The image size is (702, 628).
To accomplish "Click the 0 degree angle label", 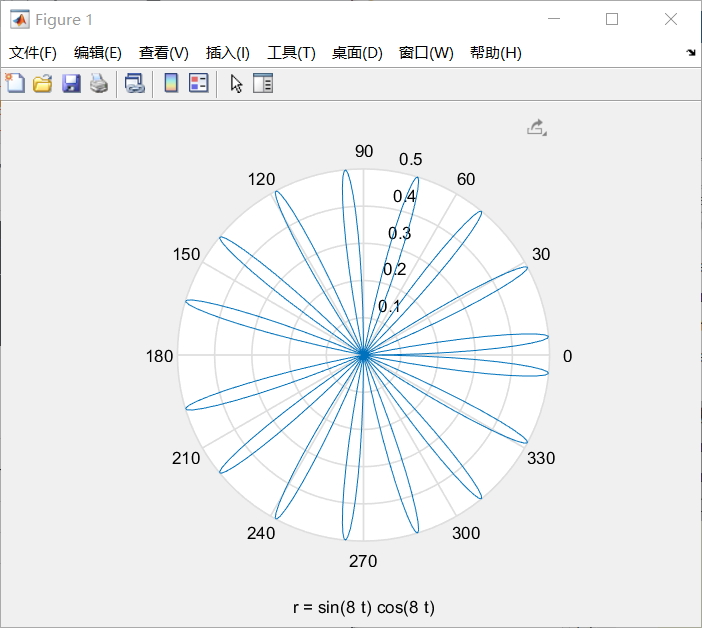I will (567, 356).
